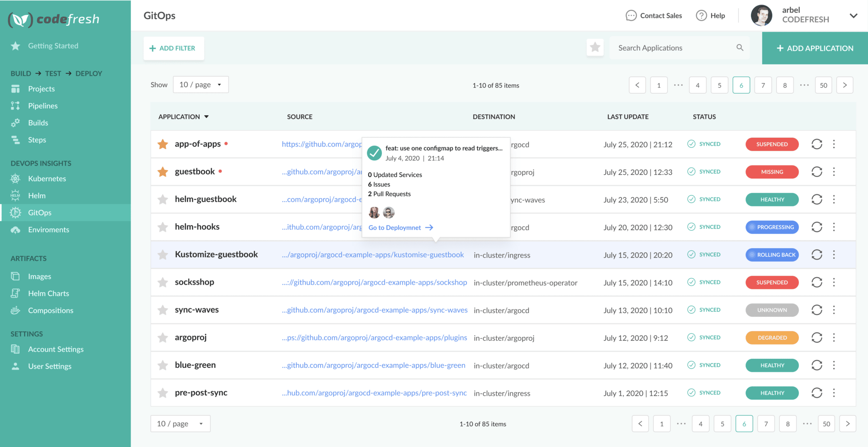Unfavorite app-of-apps with its star
This screenshot has width=868, height=447.
pyautogui.click(x=163, y=144)
